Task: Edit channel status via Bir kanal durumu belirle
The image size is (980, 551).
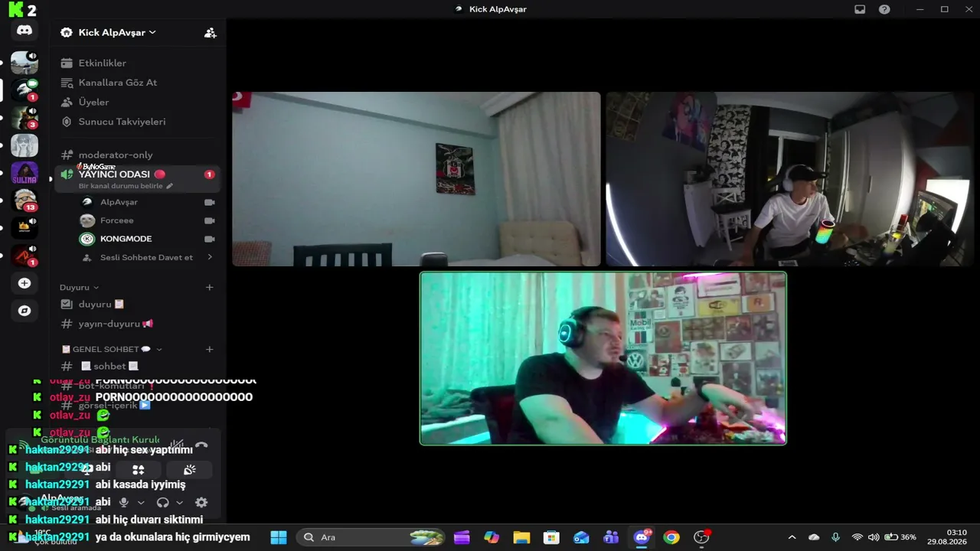Action: point(126,186)
